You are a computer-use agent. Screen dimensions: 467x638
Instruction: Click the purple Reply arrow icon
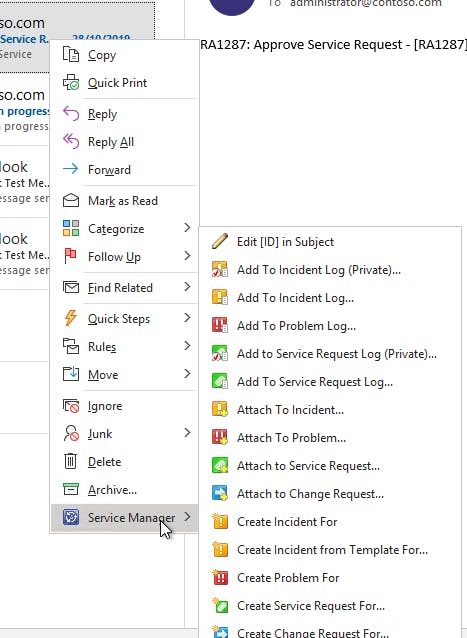coord(71,114)
